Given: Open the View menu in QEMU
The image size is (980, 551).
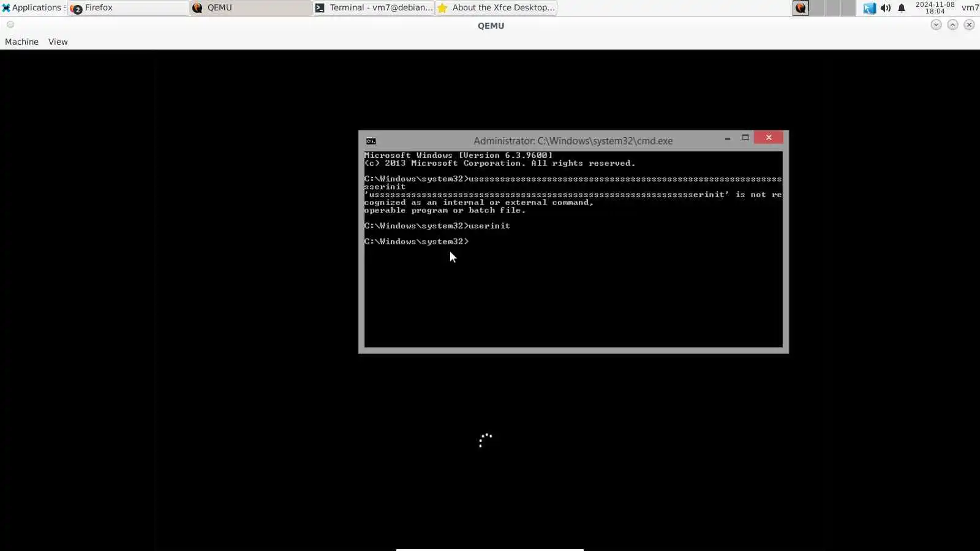Looking at the screenshot, I should click(x=58, y=42).
